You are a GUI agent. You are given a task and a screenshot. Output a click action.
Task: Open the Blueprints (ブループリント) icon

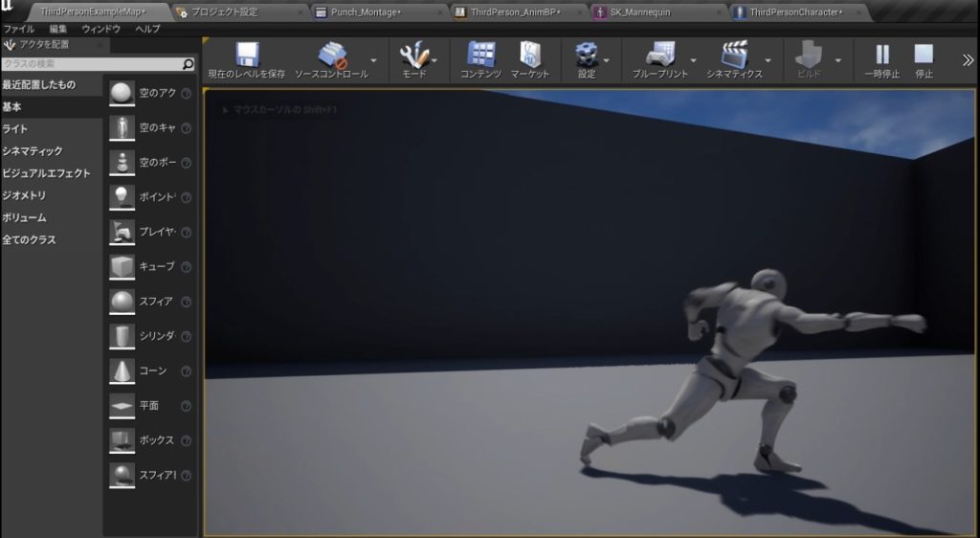pos(660,55)
